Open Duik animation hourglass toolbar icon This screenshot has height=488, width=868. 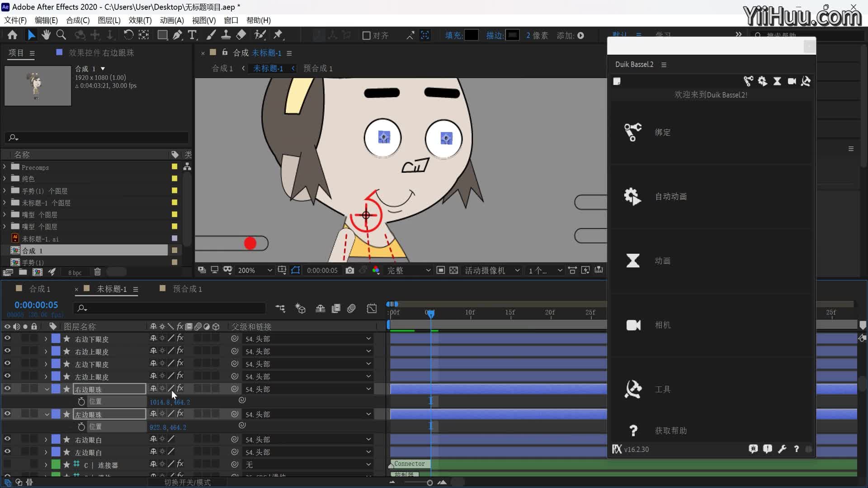pyautogui.click(x=777, y=81)
